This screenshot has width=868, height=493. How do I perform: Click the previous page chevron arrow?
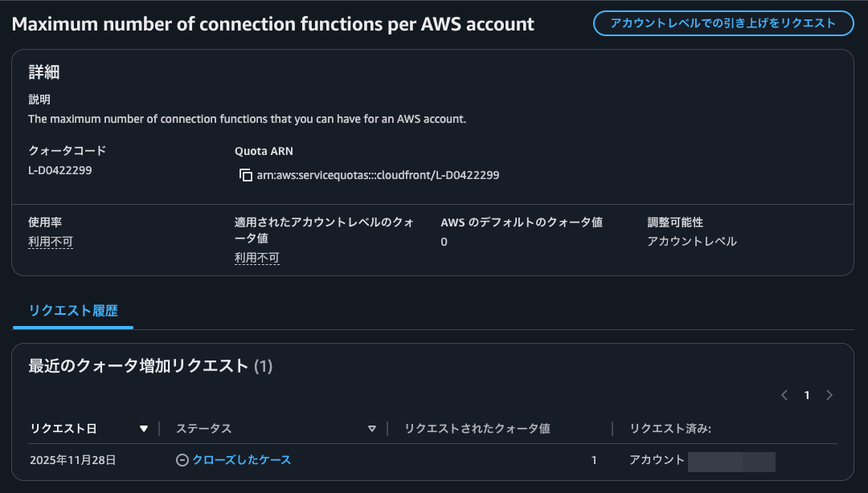click(784, 394)
